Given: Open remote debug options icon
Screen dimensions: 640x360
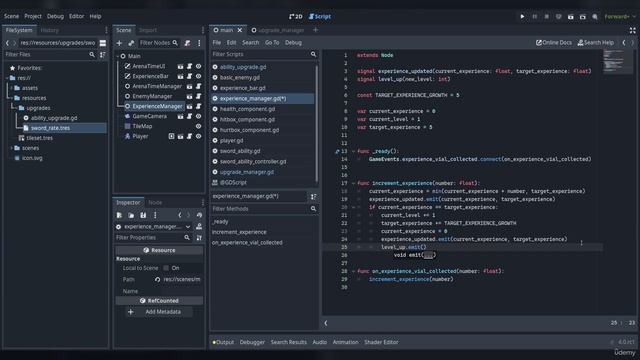Looking at the screenshot, I should (558, 16).
